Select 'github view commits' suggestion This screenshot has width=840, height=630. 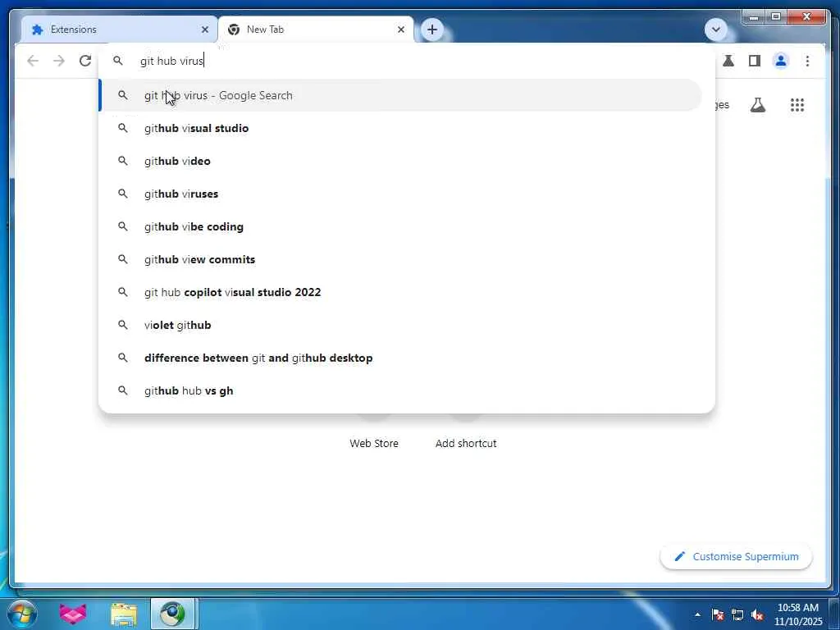[400, 259]
